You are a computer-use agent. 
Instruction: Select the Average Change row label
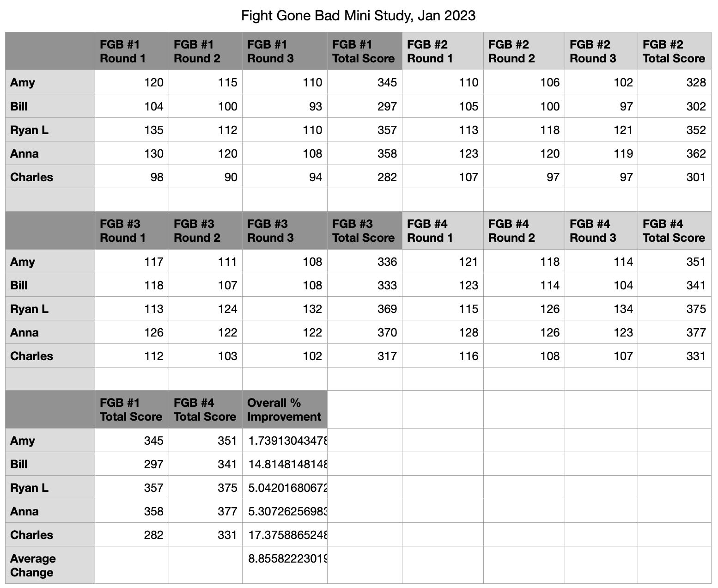point(50,565)
